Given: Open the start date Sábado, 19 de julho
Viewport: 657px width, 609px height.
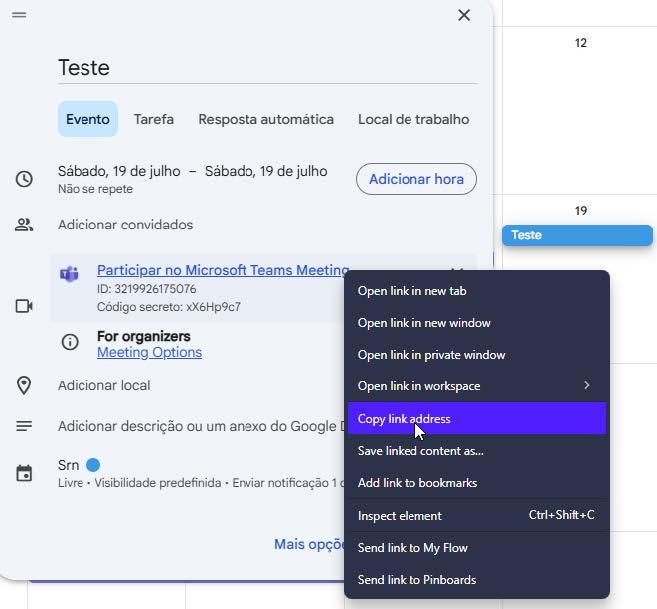Looking at the screenshot, I should [119, 171].
